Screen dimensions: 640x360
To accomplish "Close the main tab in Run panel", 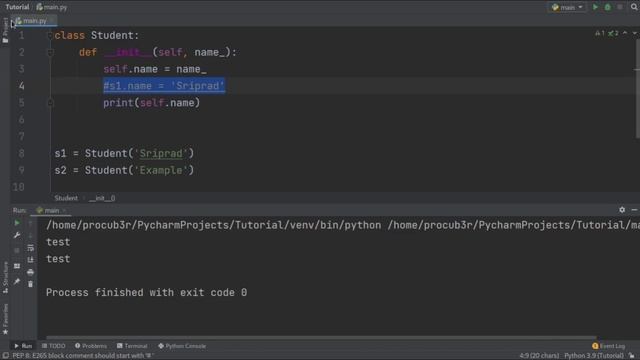I will [x=64, y=211].
